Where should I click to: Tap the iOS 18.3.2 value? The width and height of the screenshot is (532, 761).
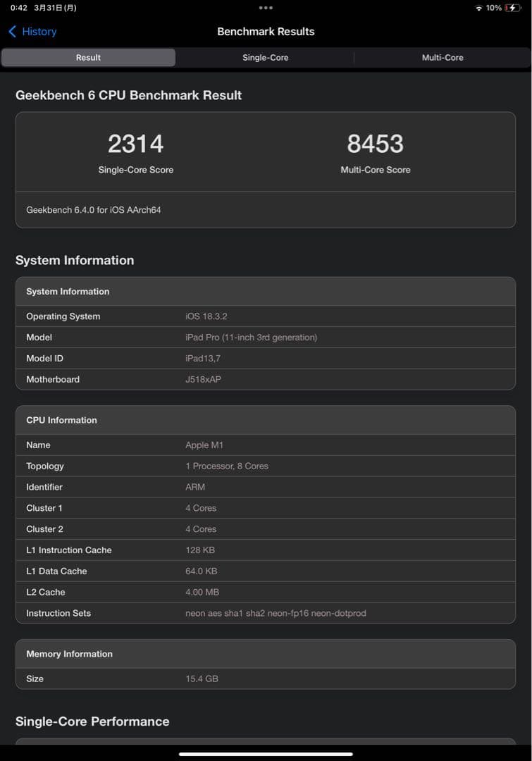pyautogui.click(x=206, y=316)
